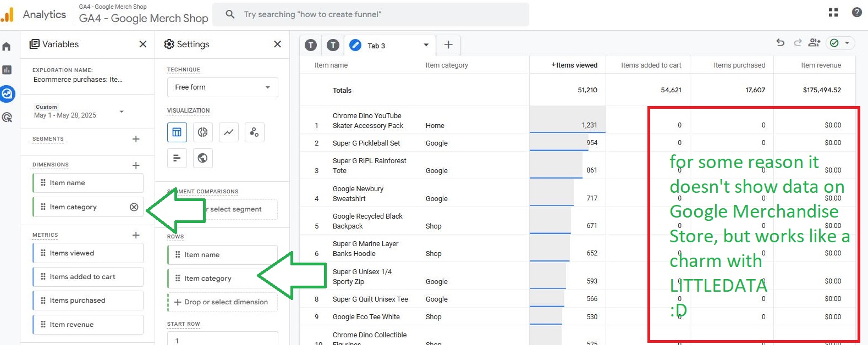Click Drop or select dimension under Rows
The width and height of the screenshot is (868, 345).
pyautogui.click(x=222, y=302)
